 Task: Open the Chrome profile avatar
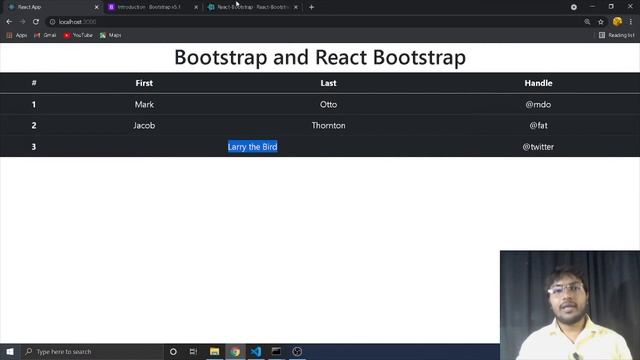tap(617, 22)
